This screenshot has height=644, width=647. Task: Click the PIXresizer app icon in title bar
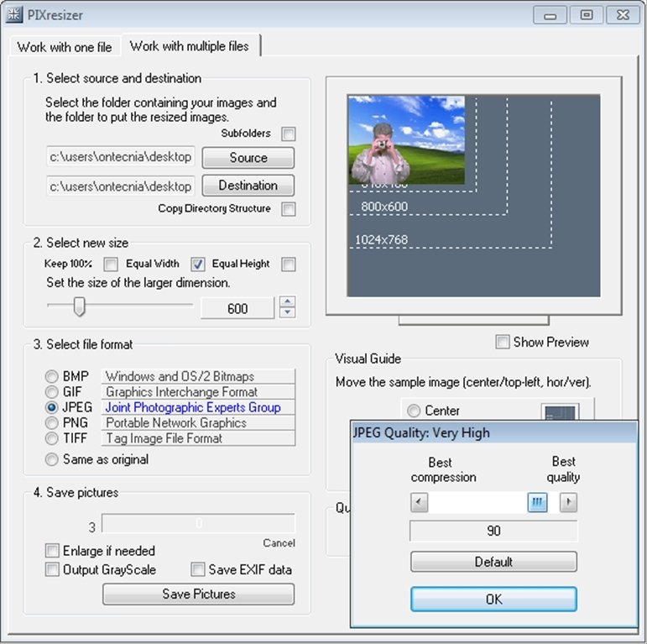point(13,14)
